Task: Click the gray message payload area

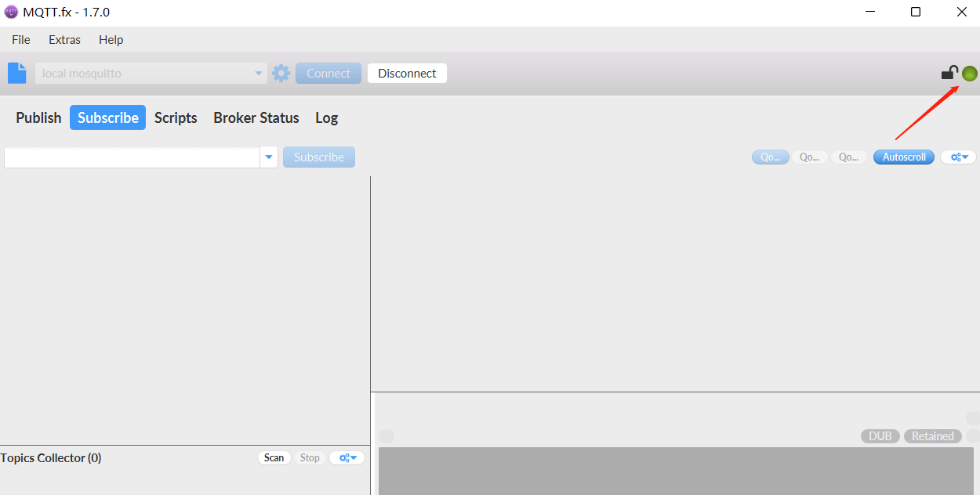Action: pyautogui.click(x=676, y=471)
